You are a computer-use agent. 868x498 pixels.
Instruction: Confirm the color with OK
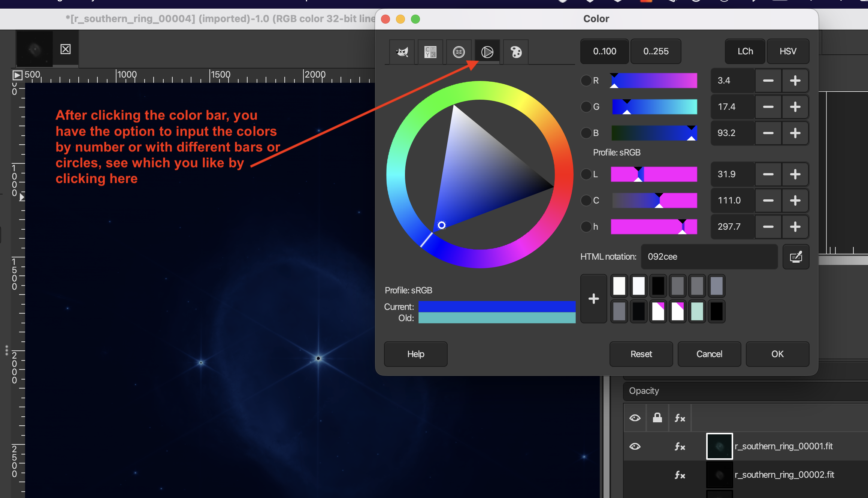(777, 354)
